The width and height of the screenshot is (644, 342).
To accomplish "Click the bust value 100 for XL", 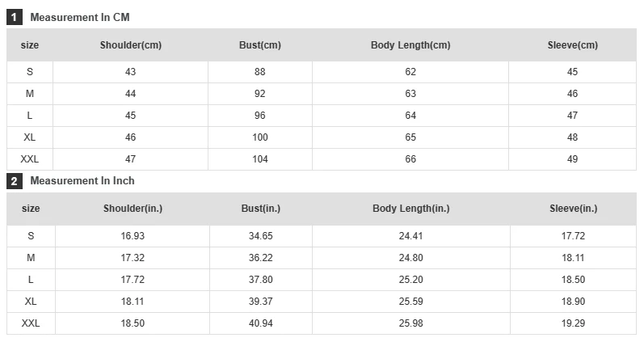I will 260,137.
